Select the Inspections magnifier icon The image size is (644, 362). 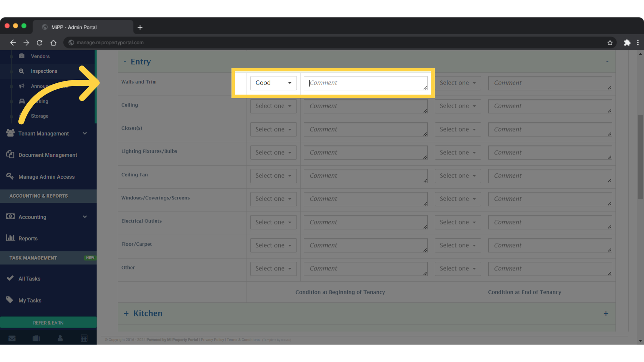point(21,71)
